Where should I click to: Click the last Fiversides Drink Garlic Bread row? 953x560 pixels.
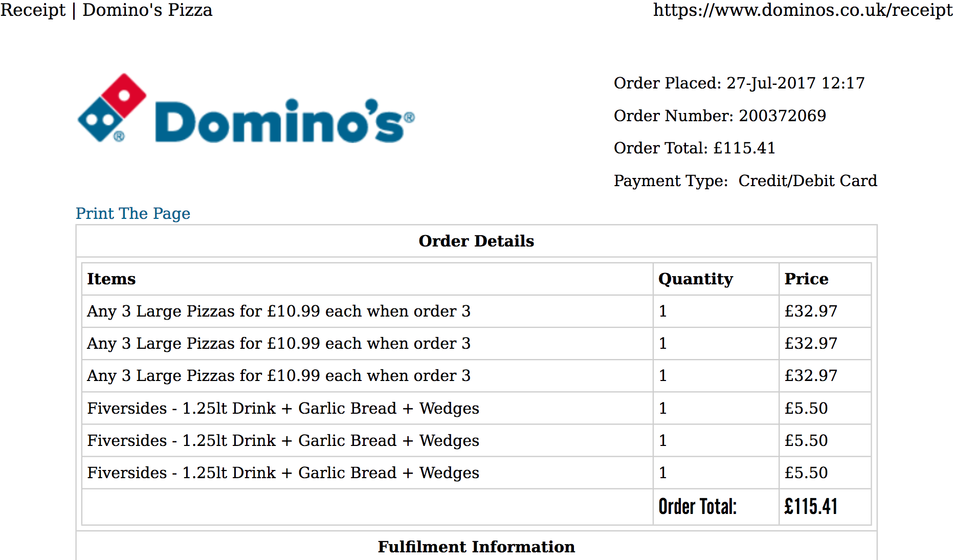(x=476, y=473)
